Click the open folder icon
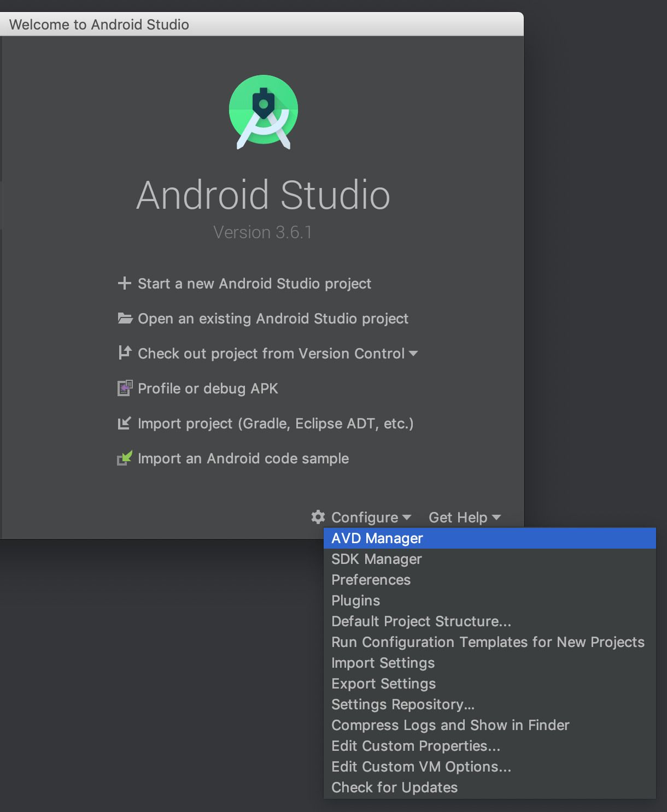 (x=125, y=318)
